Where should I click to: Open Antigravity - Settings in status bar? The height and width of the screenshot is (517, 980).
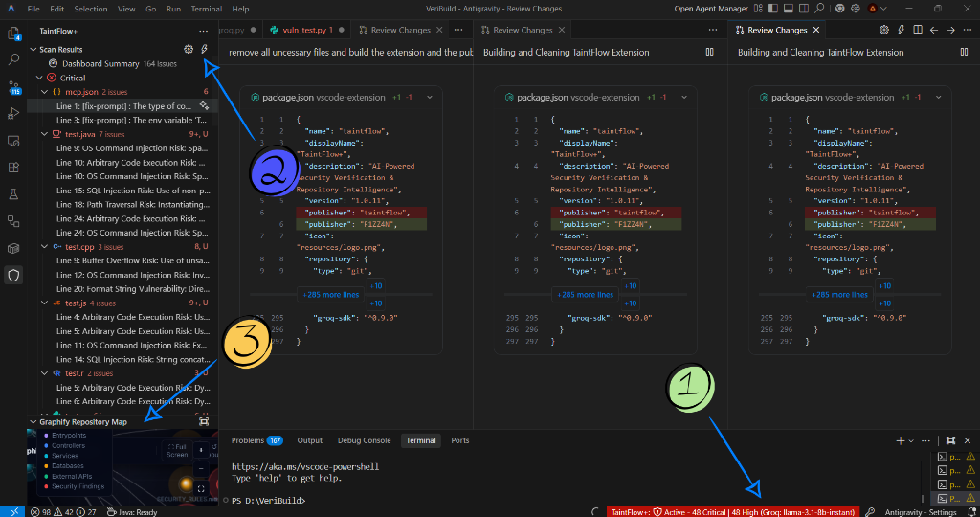click(921, 512)
